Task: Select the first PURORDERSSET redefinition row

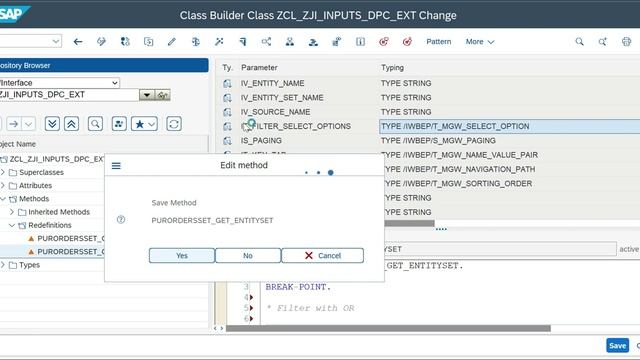Action: [x=52, y=238]
